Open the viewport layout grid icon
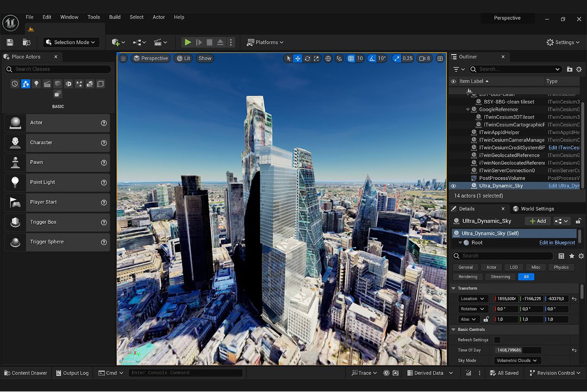Viewport: 587px width, 392px height. [440, 59]
